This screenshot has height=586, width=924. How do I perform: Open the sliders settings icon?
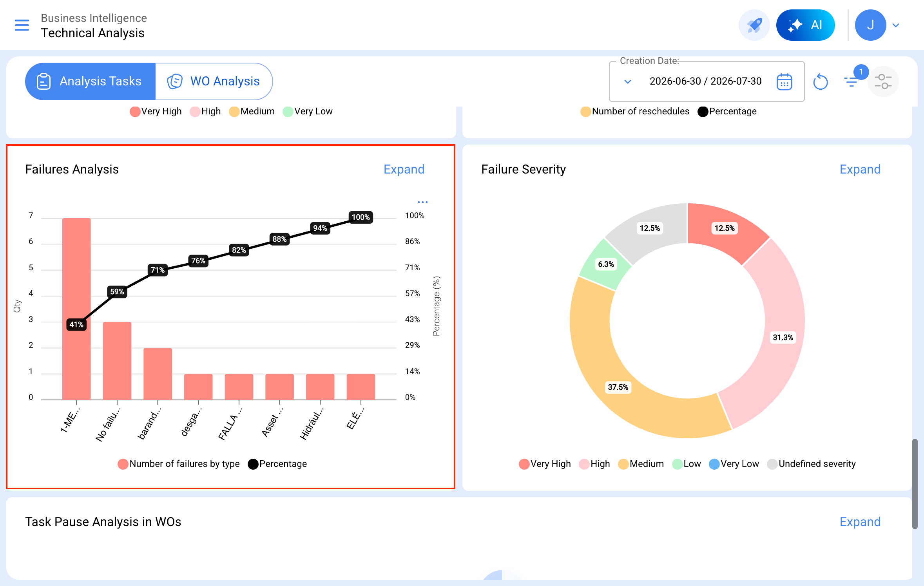(883, 81)
